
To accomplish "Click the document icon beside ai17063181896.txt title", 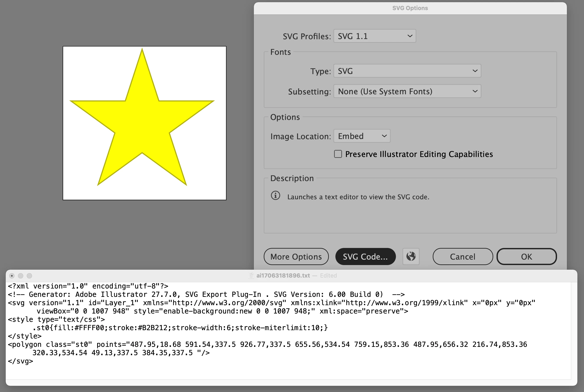I will [x=251, y=276].
